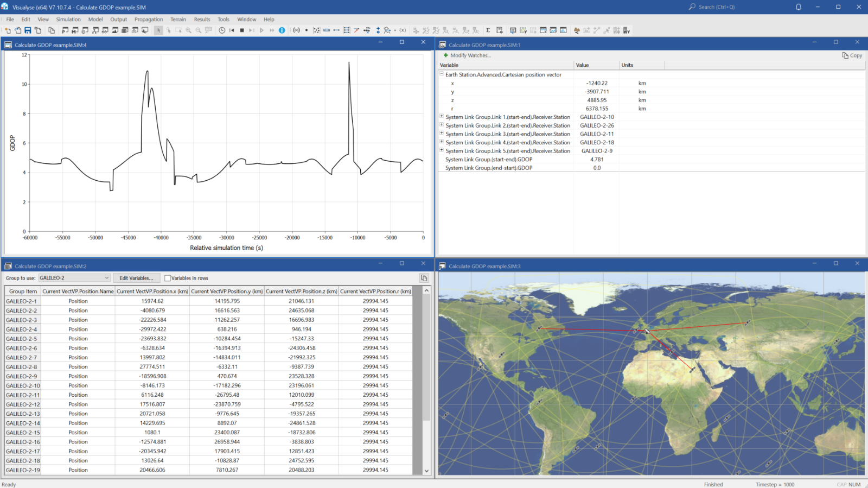Open the Terrain menu
Screen dimensions: 868x488
click(178, 19)
